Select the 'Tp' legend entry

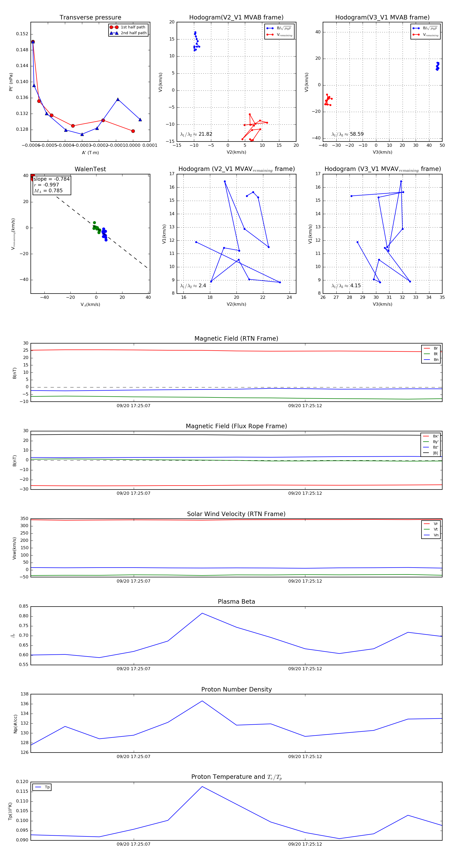(x=42, y=788)
